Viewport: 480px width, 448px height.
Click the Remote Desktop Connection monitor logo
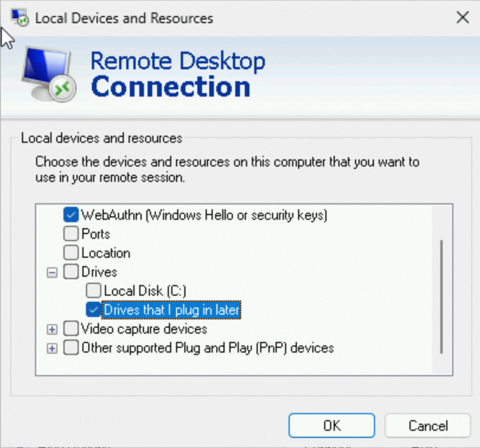click(x=49, y=74)
